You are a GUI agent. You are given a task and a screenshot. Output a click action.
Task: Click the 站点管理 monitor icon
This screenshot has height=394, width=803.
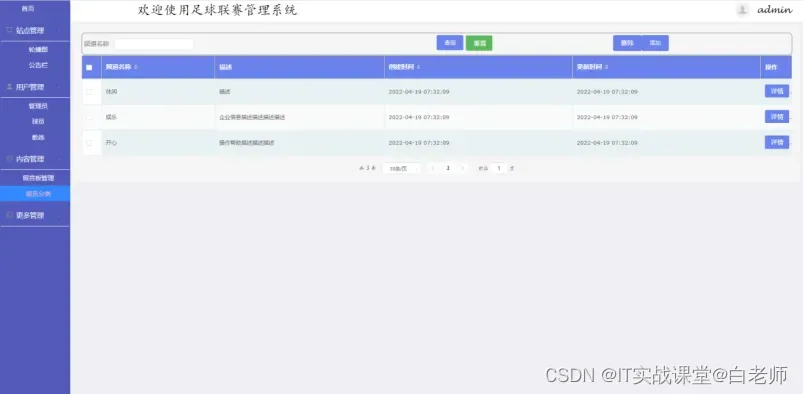coord(9,30)
